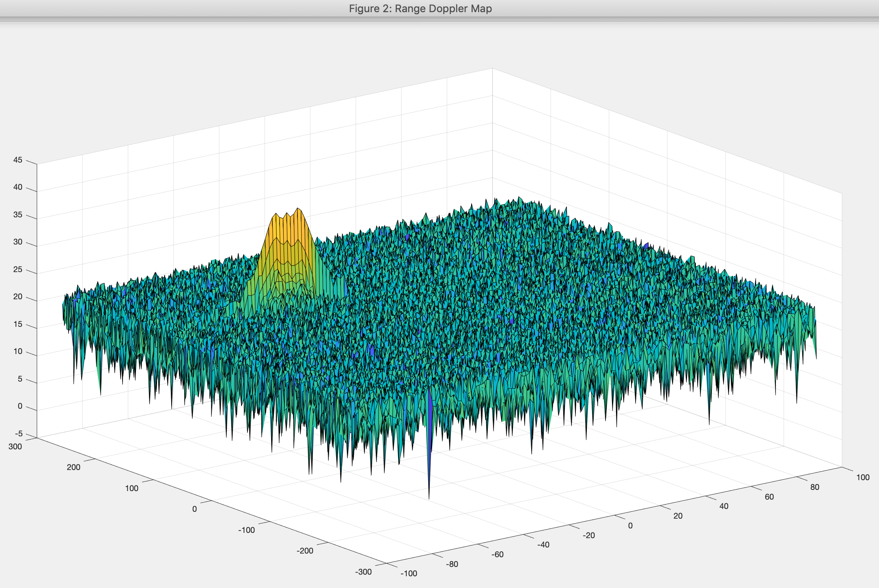
Task: Click the z-axis tick label 35
Action: [18, 215]
